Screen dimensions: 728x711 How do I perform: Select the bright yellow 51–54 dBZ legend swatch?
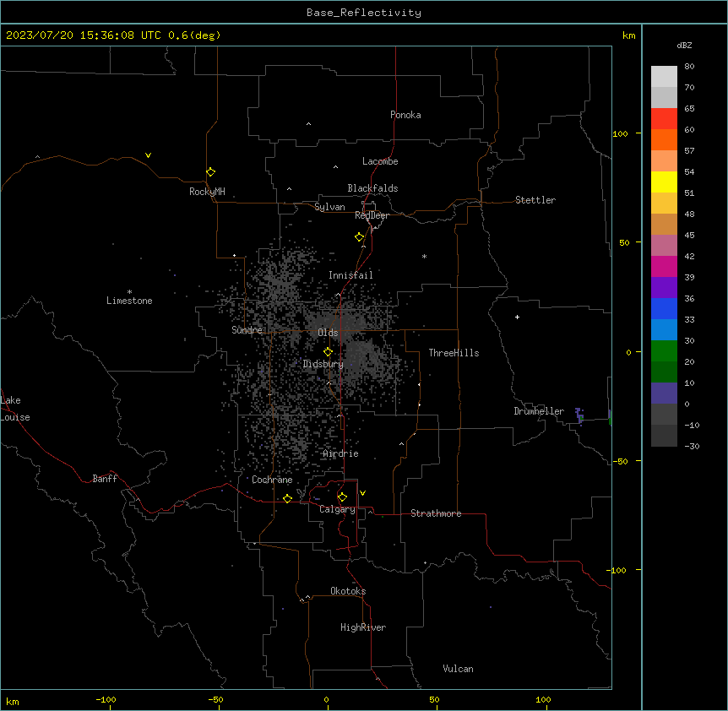pos(664,182)
